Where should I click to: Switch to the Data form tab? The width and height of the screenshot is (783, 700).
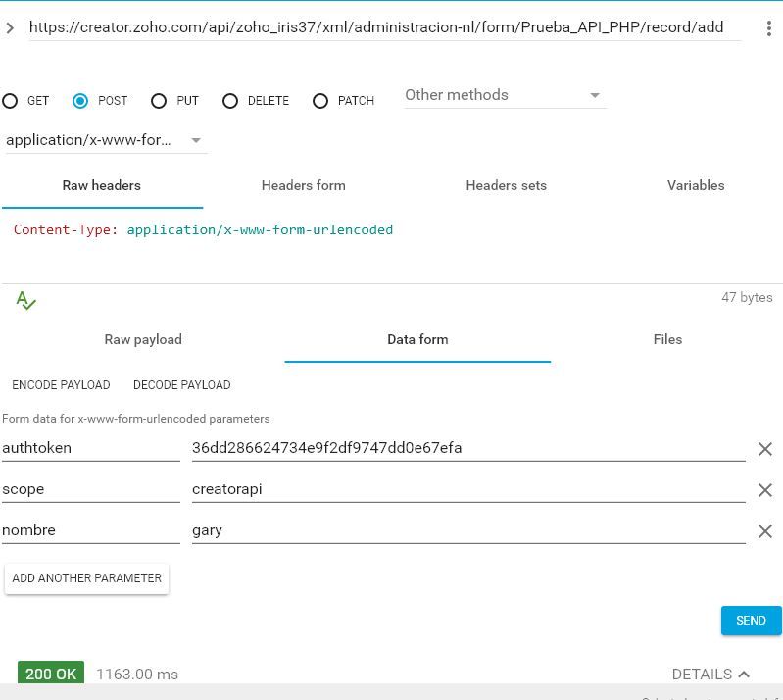click(x=417, y=340)
